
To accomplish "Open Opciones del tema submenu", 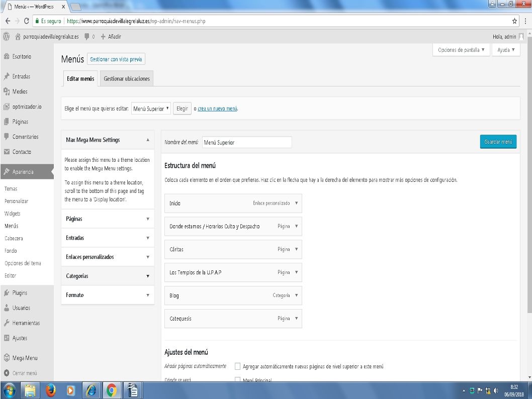I will (x=23, y=263).
